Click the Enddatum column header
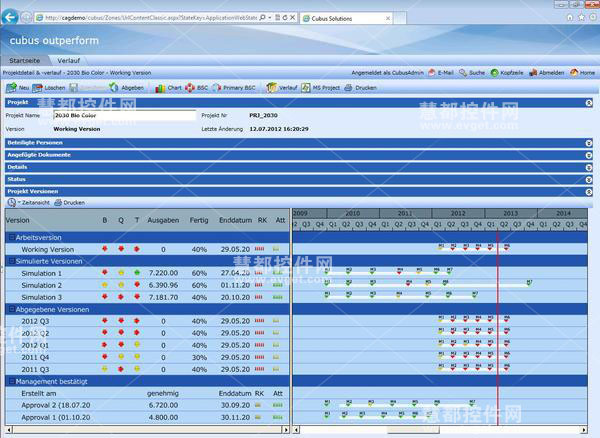 (235, 220)
